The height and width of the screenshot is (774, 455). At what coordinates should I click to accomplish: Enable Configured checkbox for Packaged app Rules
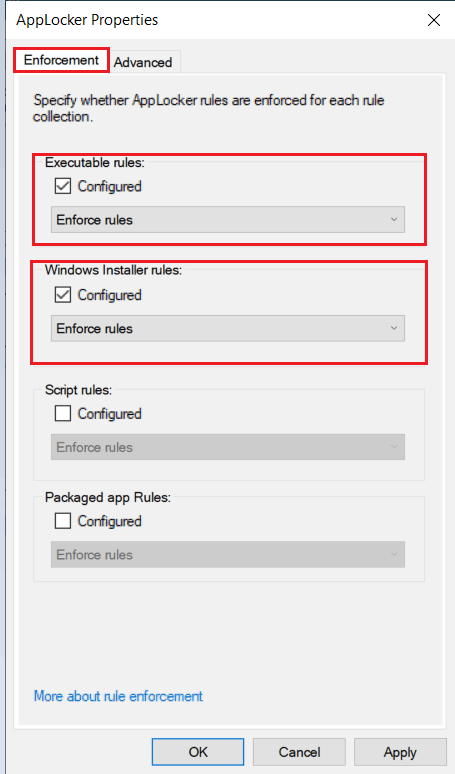63,521
